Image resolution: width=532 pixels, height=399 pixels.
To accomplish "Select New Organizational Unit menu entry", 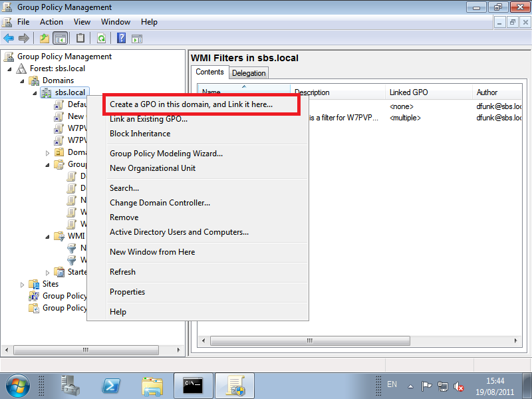I will click(x=152, y=168).
